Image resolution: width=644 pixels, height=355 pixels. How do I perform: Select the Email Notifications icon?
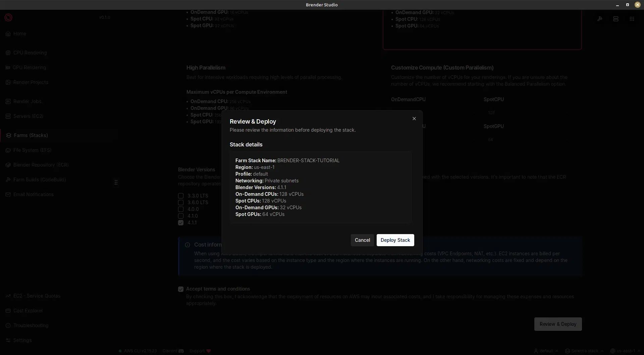[x=8, y=194]
